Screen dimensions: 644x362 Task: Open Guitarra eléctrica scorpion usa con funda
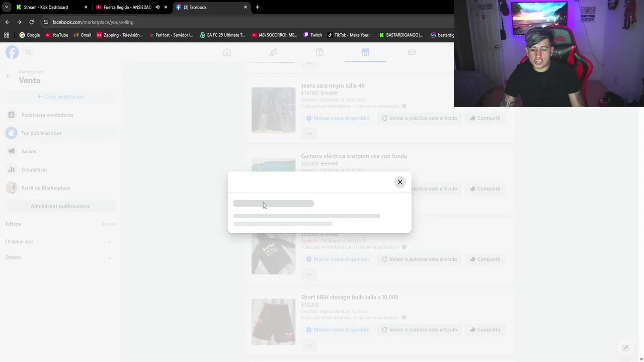click(354, 156)
